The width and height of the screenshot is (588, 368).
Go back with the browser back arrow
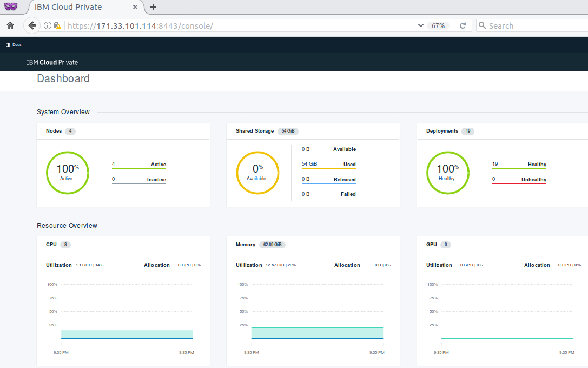point(32,25)
